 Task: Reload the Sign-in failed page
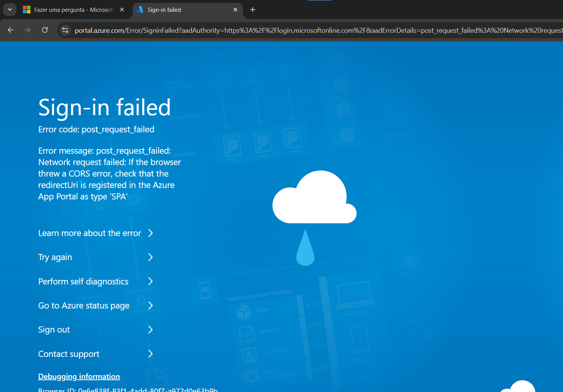click(x=45, y=30)
